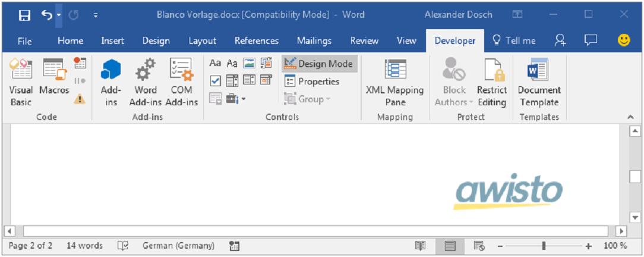Image resolution: width=644 pixels, height=257 pixels.
Task: Click horizontal scrollbar right arrow
Action: [x=622, y=231]
